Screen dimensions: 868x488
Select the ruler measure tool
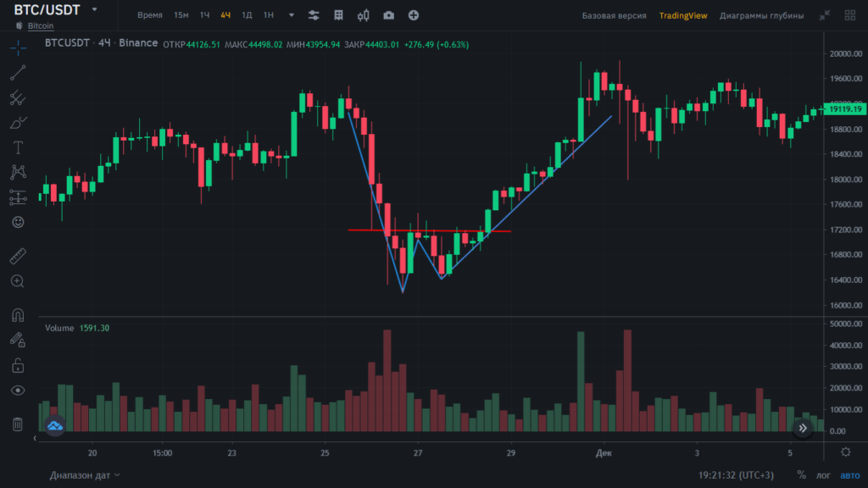tap(18, 256)
